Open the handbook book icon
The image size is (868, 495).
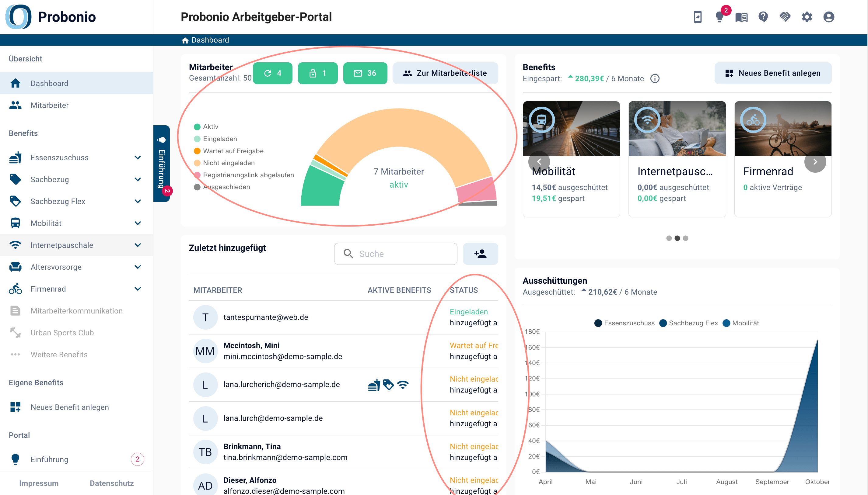pyautogui.click(x=741, y=17)
